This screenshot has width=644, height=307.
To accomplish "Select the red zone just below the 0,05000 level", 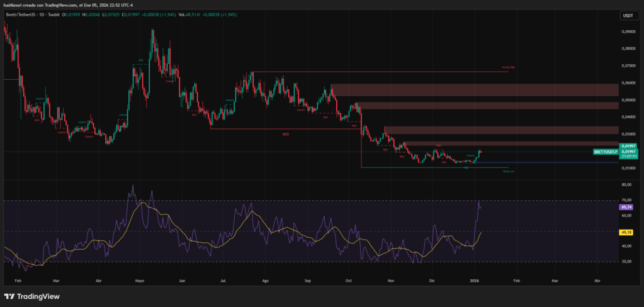I will pos(487,106).
